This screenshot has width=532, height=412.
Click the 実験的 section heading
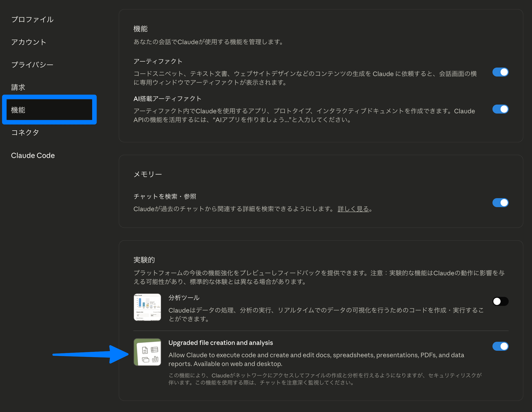144,260
